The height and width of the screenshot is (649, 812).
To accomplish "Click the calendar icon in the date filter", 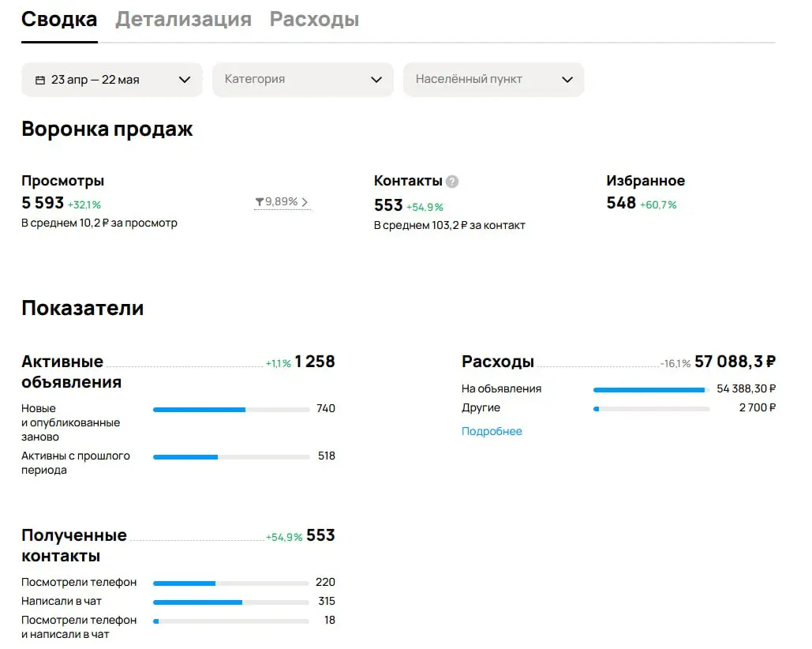I will [39, 80].
